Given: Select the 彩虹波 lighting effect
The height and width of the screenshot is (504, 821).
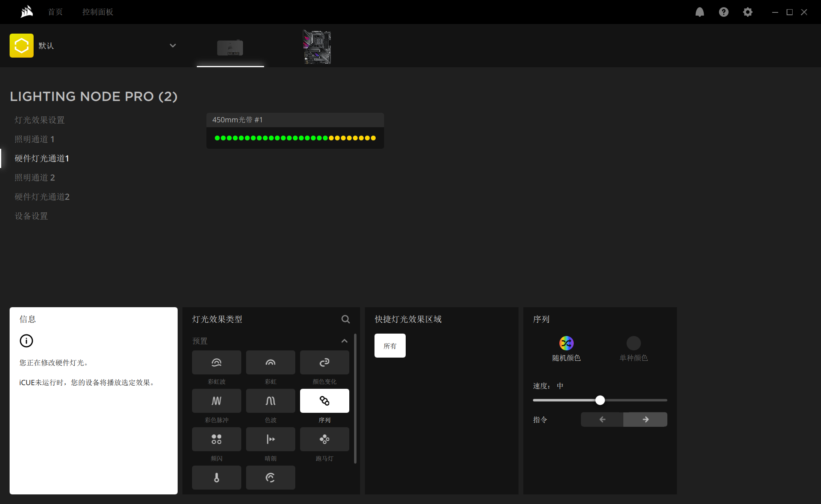Looking at the screenshot, I should point(216,362).
